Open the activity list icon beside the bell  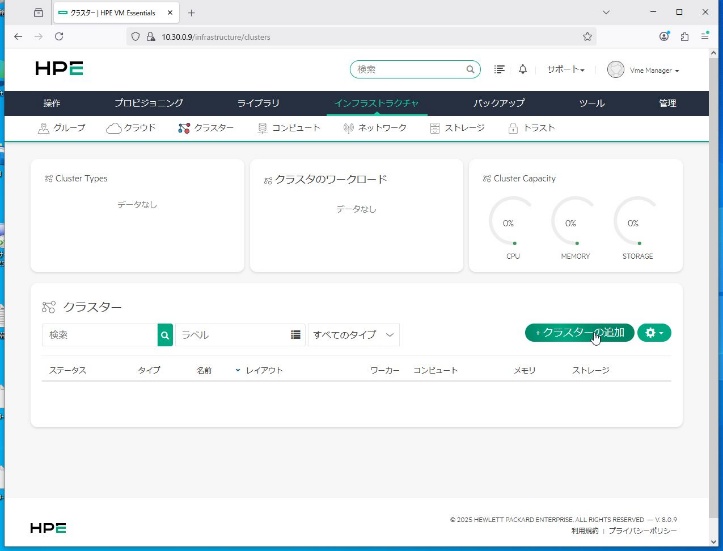(x=500, y=70)
